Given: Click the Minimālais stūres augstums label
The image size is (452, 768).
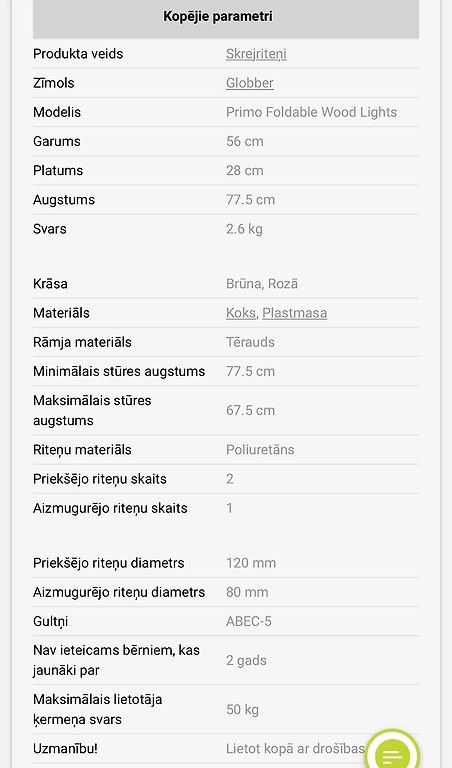Looking at the screenshot, I should [x=119, y=371].
